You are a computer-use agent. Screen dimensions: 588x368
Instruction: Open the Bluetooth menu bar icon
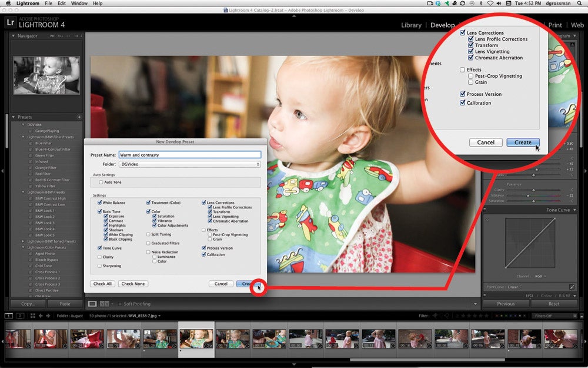(481, 4)
